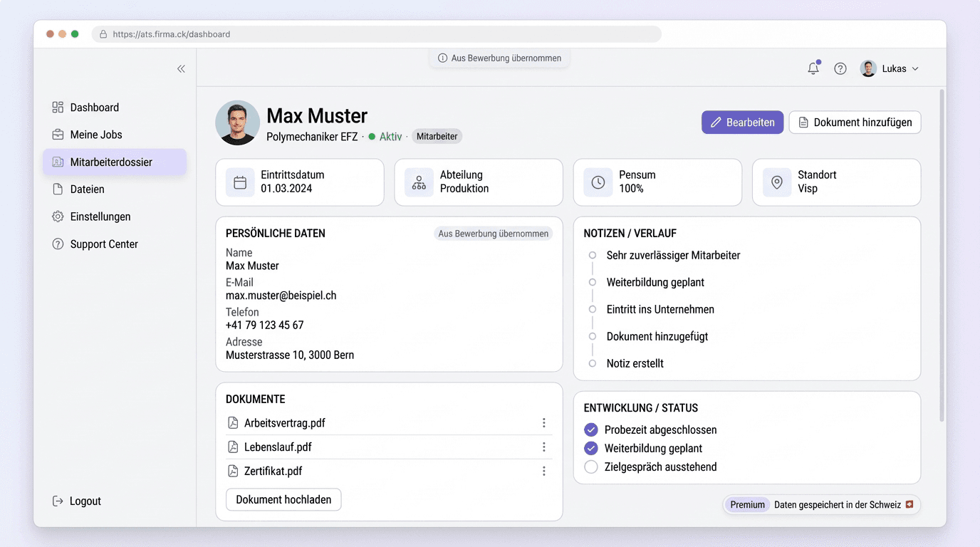
Task: Click the Dashboard grid icon
Action: click(58, 108)
